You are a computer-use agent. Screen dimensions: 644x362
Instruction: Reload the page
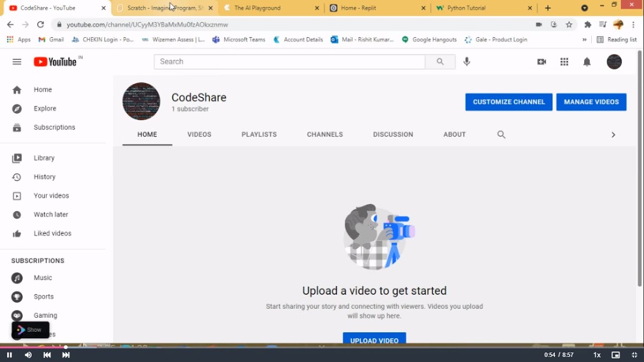[41, 24]
